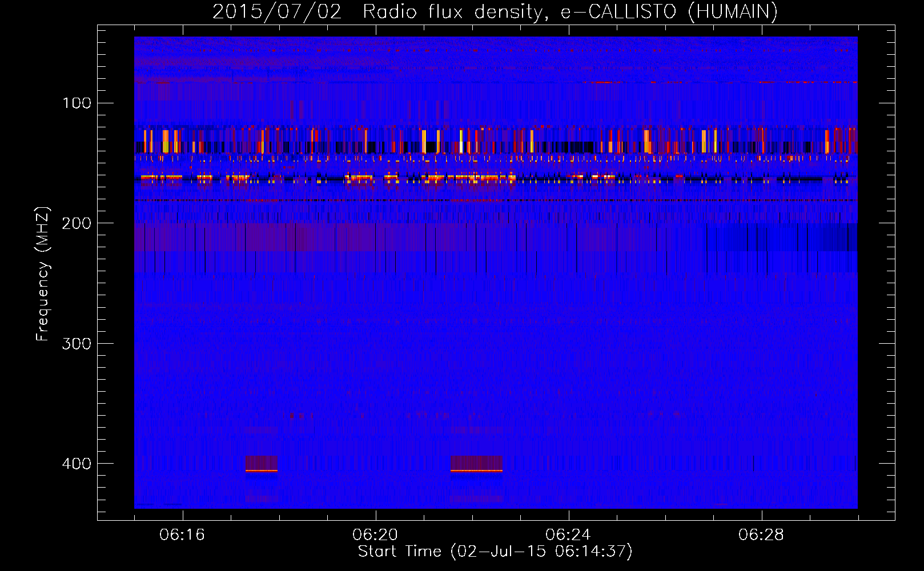The image size is (924, 571).
Task: Click the 06:28 time tick label
Action: point(761,535)
